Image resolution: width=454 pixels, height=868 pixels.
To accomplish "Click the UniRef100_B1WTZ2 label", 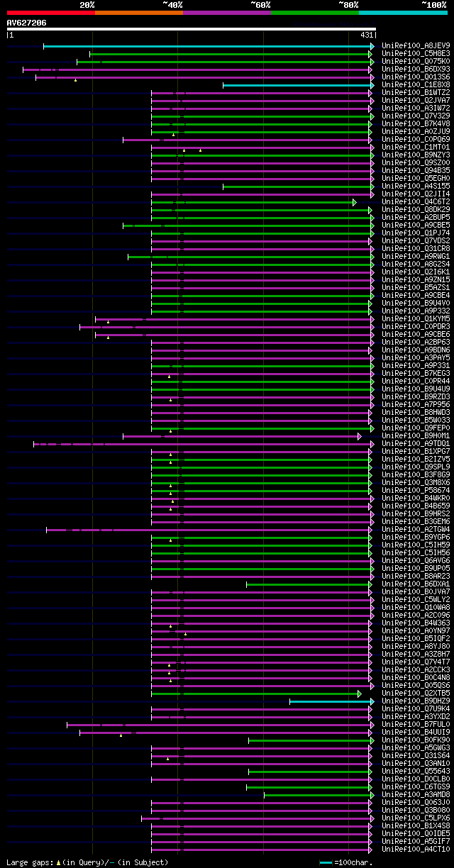I will click(x=416, y=93).
